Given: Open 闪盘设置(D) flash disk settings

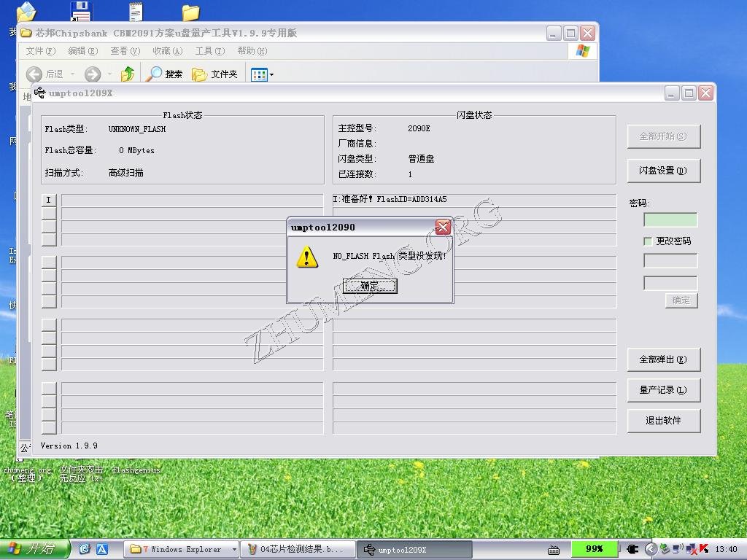Looking at the screenshot, I should [x=664, y=171].
